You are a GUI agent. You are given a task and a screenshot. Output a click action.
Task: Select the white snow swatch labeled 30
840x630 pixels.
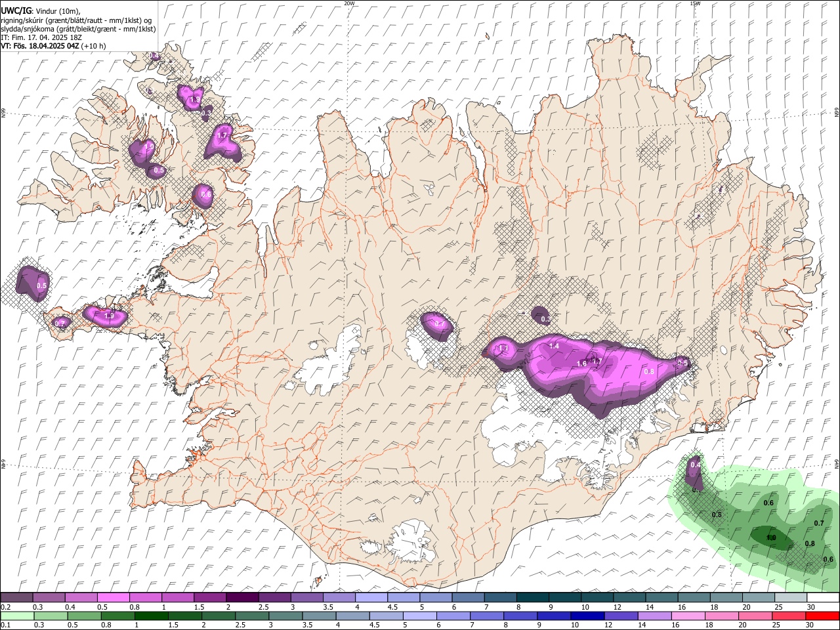(822, 598)
